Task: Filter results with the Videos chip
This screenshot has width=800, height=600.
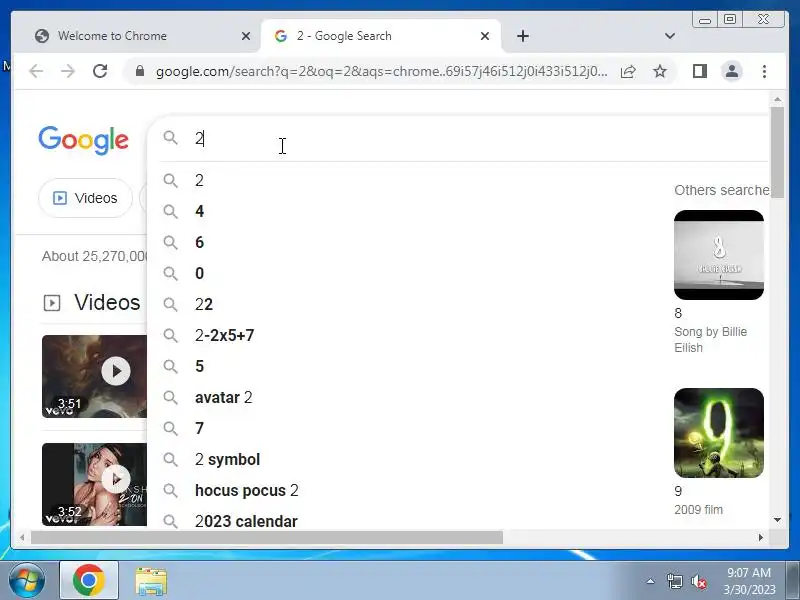Action: 85,198
